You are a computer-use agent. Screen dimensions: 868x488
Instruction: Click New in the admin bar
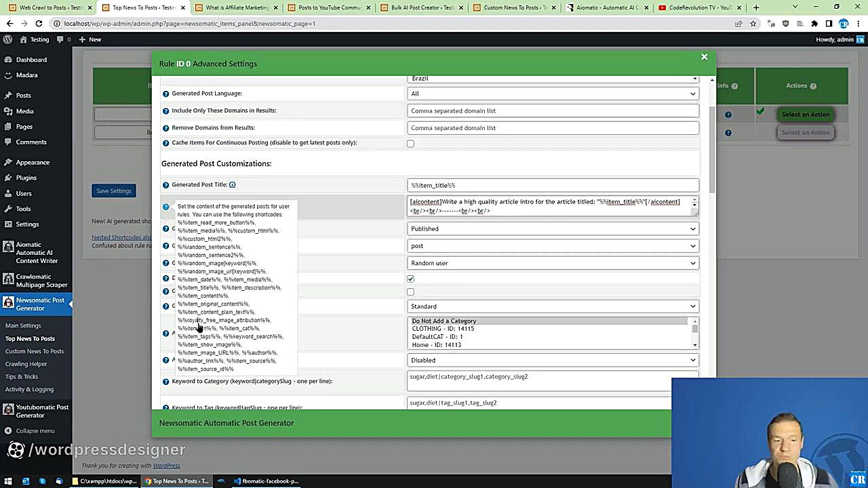click(x=90, y=39)
